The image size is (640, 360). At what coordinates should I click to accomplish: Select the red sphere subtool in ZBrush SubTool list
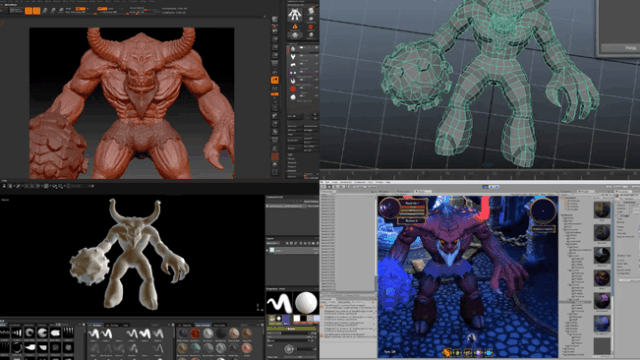pos(293,89)
